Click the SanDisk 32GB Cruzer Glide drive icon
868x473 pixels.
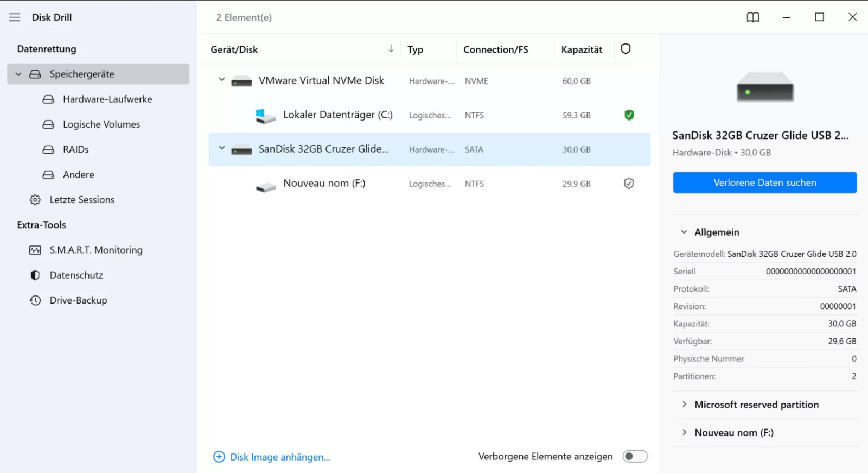[241, 150]
